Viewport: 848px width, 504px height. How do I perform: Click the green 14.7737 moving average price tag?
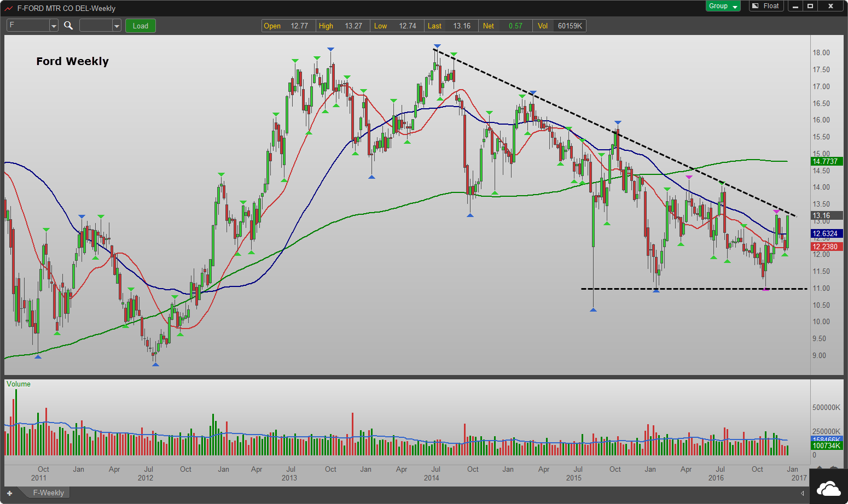click(826, 161)
